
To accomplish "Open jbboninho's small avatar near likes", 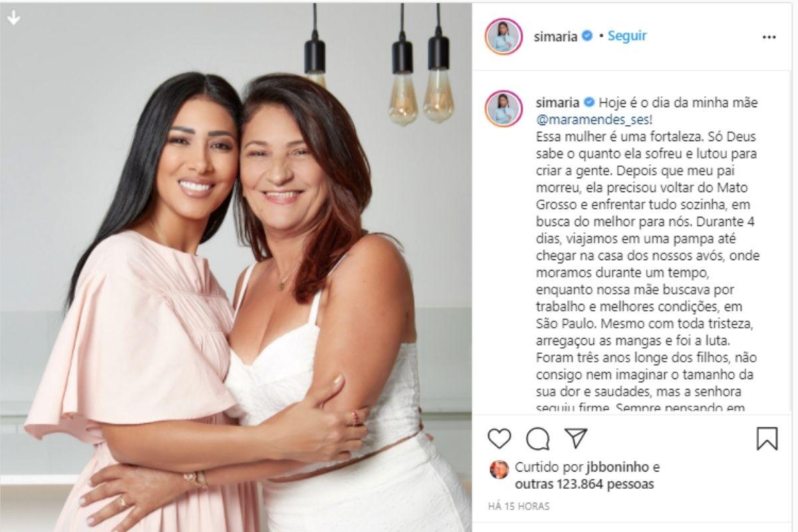I will click(x=498, y=469).
